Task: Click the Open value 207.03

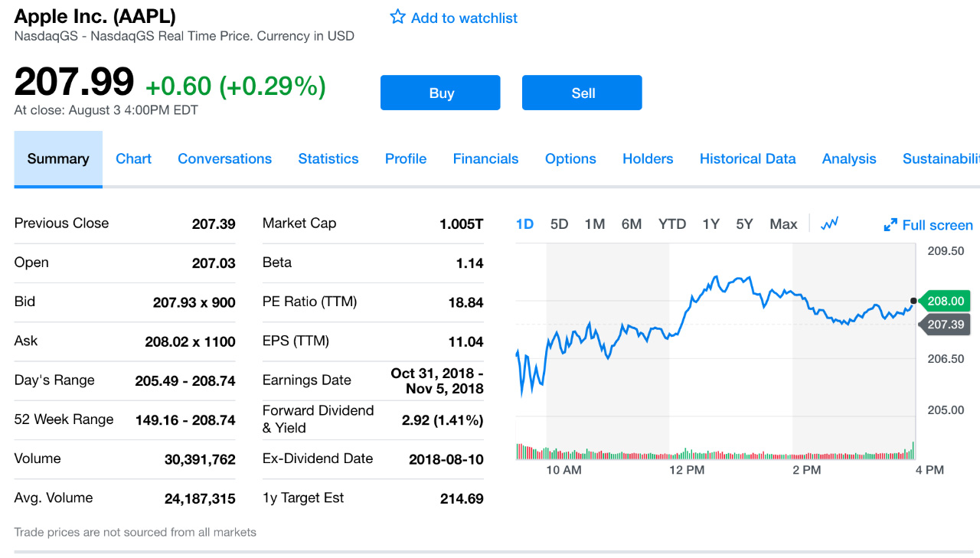Action: pos(214,263)
